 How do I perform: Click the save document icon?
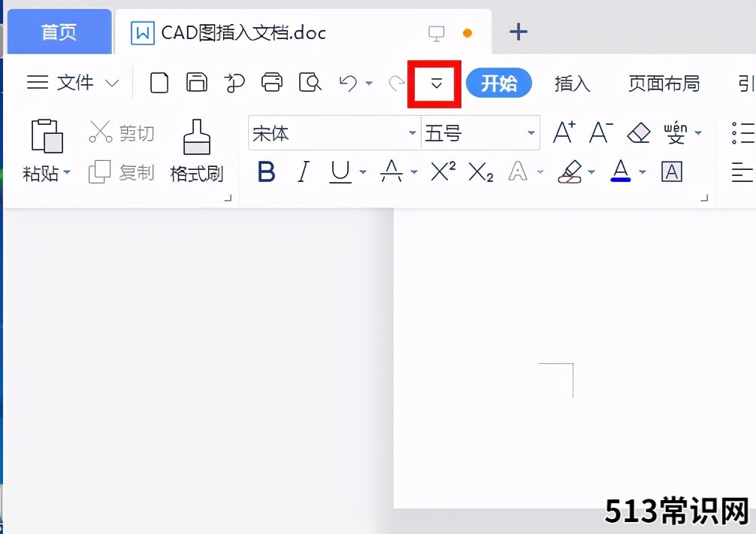(197, 83)
